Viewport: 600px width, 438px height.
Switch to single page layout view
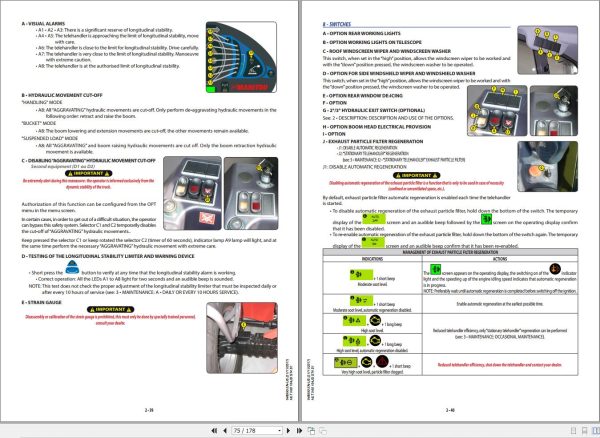(573, 431)
